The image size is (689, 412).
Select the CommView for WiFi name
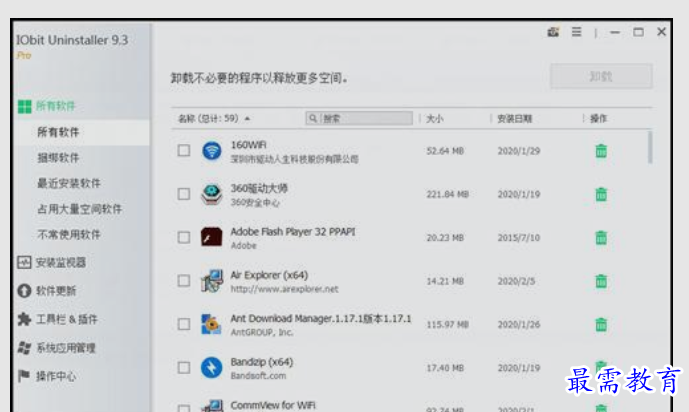(272, 405)
